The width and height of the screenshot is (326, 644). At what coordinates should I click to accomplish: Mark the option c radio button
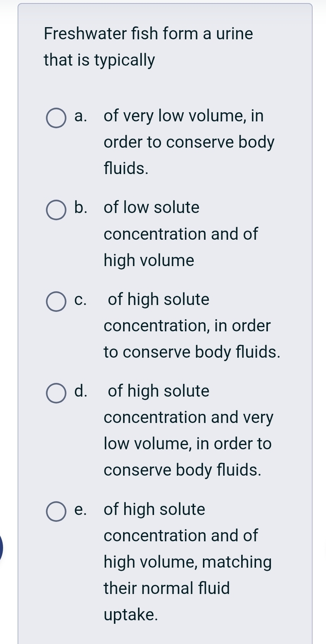[56, 302]
